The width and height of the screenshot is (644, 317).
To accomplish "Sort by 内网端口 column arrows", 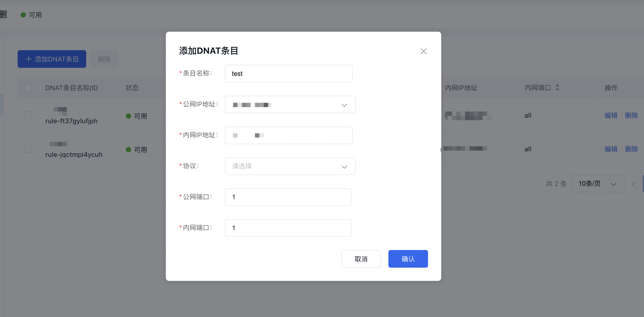I will point(558,88).
